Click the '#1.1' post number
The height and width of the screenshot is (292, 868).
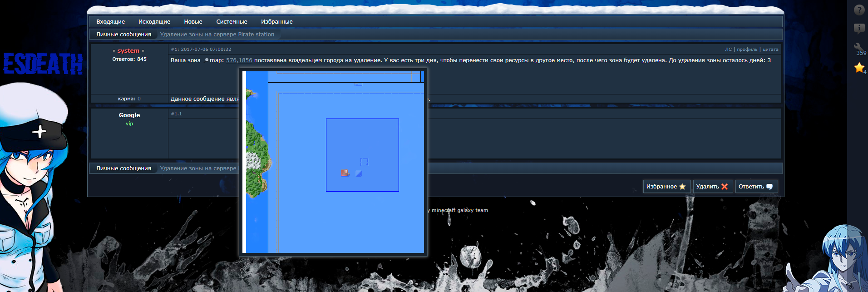coord(176,114)
